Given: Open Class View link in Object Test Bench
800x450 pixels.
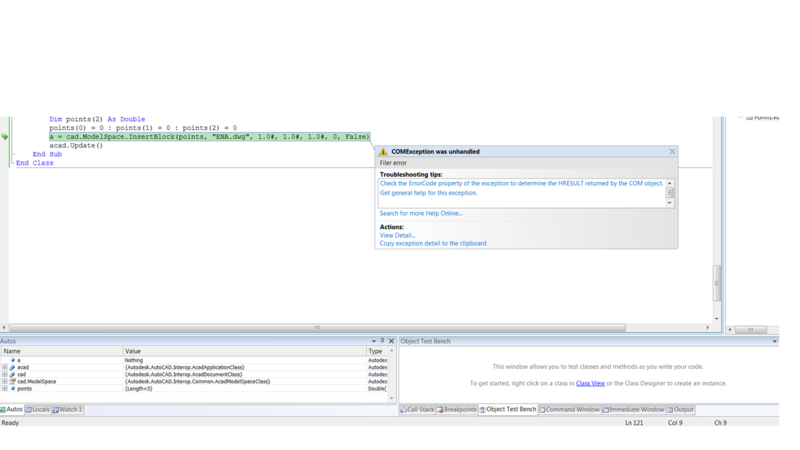Looking at the screenshot, I should [x=590, y=383].
